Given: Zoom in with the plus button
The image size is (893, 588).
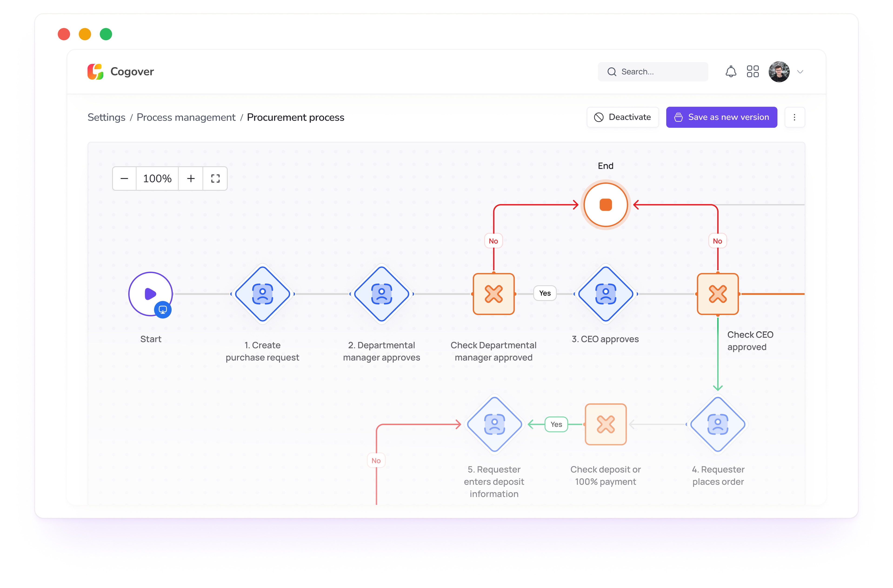Looking at the screenshot, I should (x=191, y=178).
